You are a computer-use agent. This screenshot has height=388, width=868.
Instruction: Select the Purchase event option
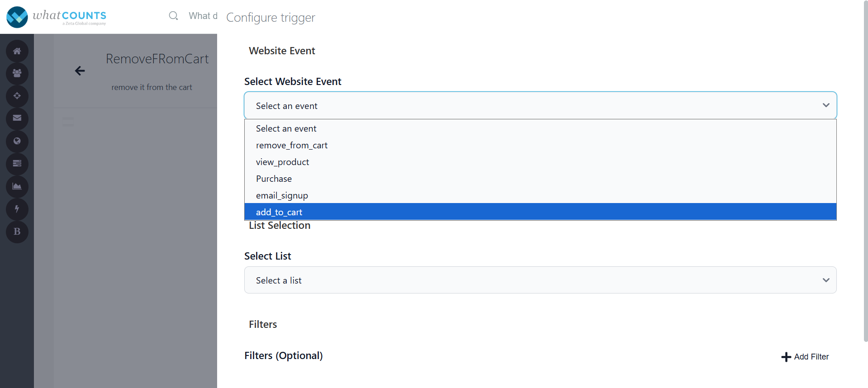(274, 179)
